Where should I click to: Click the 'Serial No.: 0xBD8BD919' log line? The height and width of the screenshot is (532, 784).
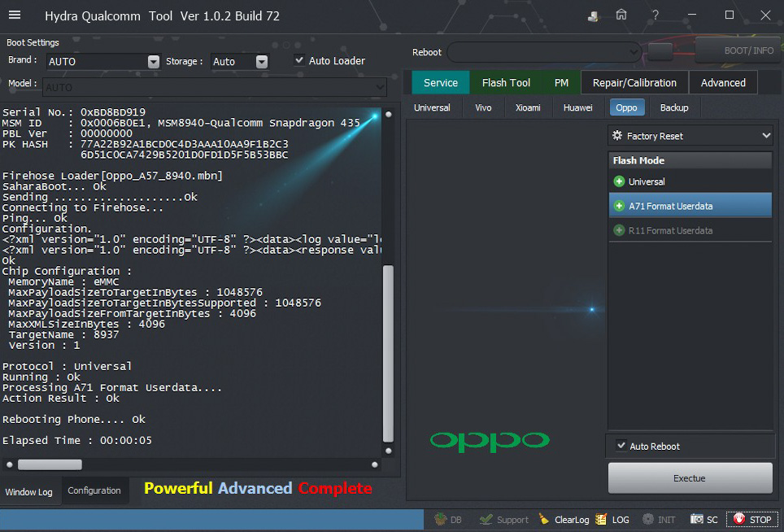(x=74, y=112)
